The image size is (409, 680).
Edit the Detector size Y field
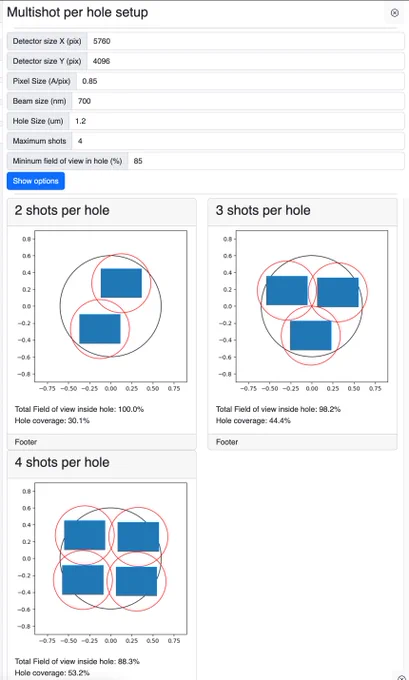[245, 61]
